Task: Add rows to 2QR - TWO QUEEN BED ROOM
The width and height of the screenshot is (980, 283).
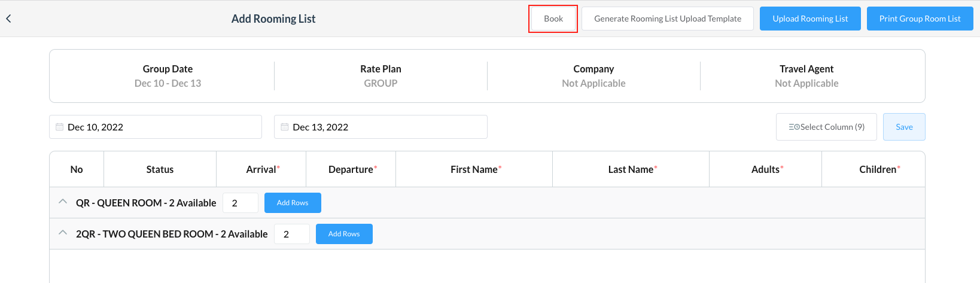Action: (x=344, y=234)
